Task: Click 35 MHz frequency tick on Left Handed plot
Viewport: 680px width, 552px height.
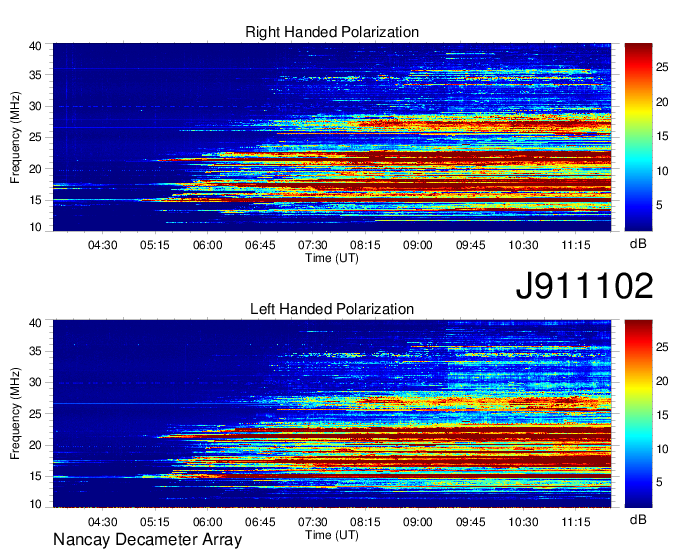Action: 36,351
